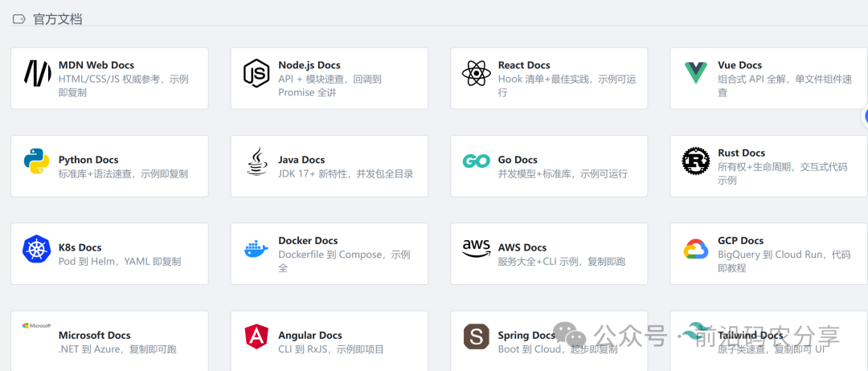Image resolution: width=868 pixels, height=371 pixels.
Task: Click the Rust gear logo icon
Action: [696, 161]
